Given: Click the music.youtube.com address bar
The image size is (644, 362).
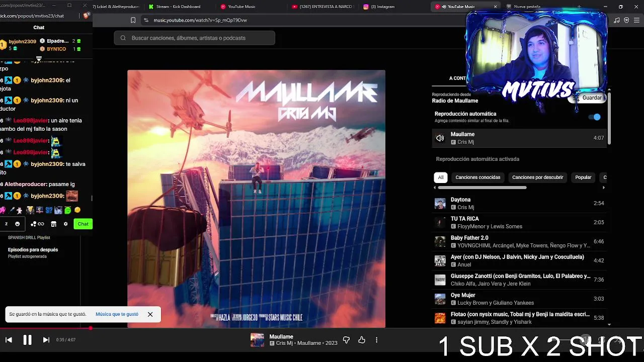Looking at the screenshot, I should [302, 20].
